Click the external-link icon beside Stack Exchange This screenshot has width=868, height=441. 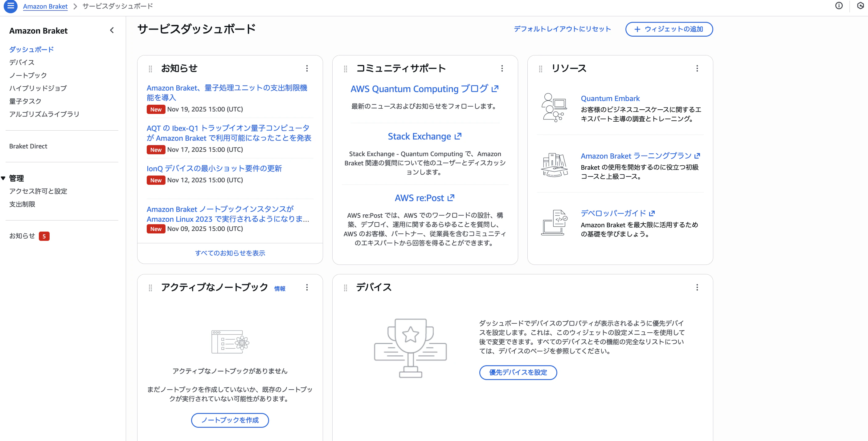tap(458, 136)
